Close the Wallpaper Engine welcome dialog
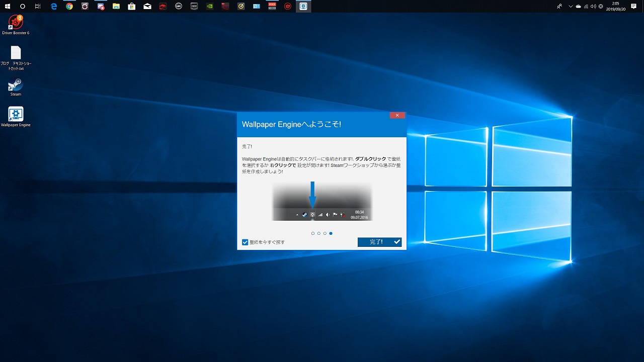The image size is (644, 362). pyautogui.click(x=397, y=115)
